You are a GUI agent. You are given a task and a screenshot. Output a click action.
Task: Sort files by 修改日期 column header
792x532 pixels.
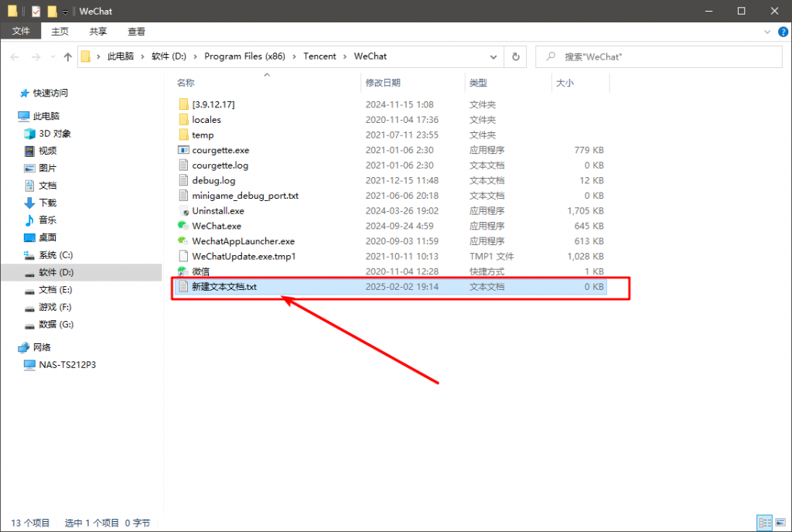[x=384, y=83]
